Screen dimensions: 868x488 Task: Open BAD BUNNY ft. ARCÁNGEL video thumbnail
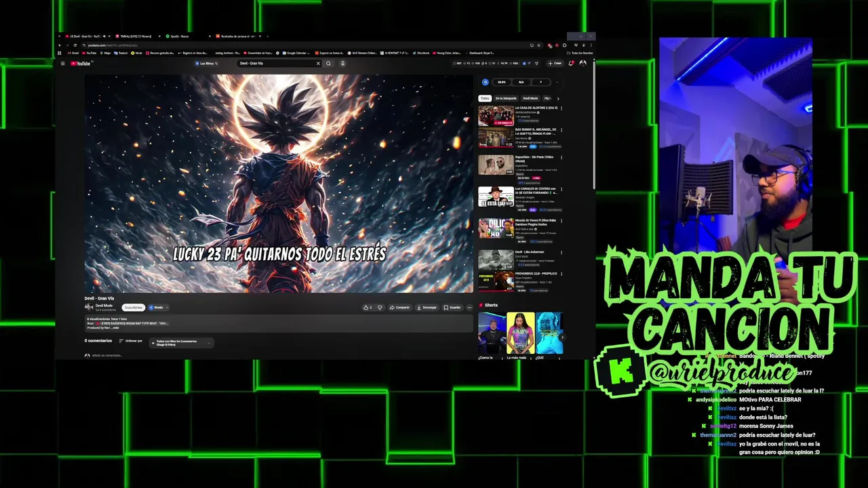496,138
